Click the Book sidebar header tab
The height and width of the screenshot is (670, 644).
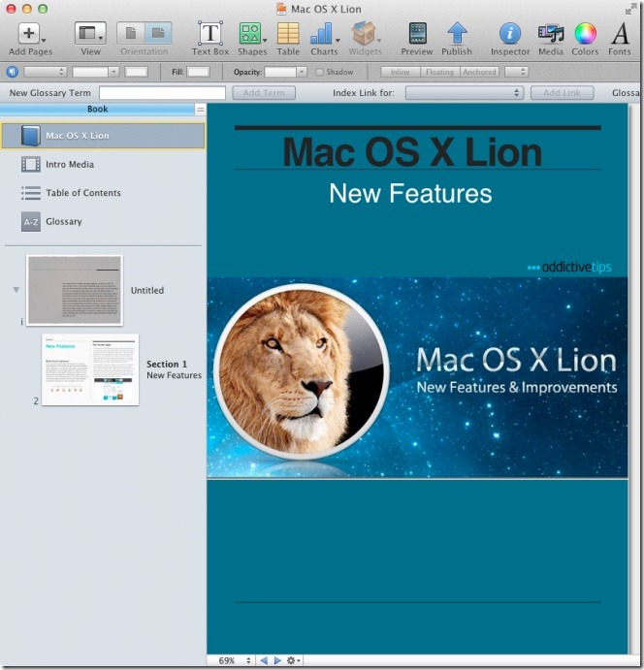click(x=97, y=110)
